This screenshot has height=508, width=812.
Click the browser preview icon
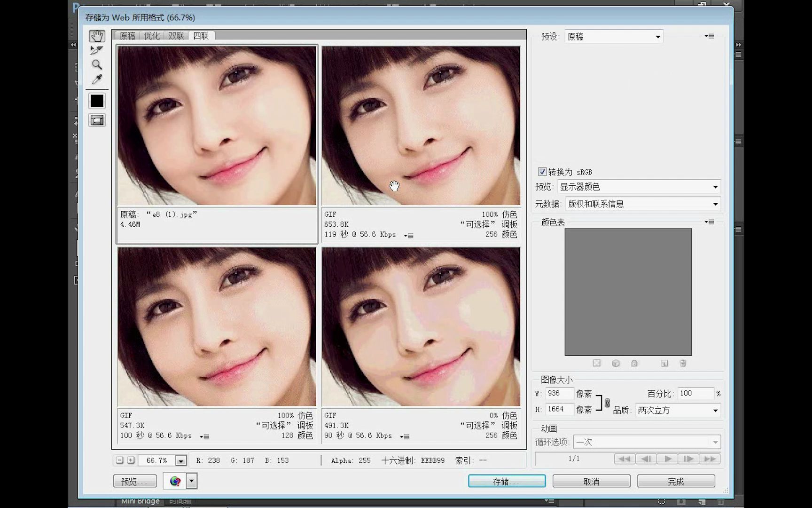coord(175,481)
